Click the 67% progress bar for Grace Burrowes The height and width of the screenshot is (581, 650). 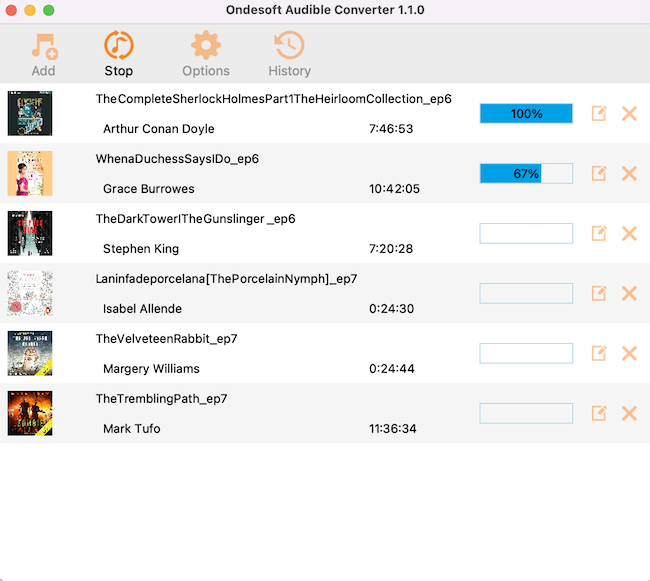(526, 173)
